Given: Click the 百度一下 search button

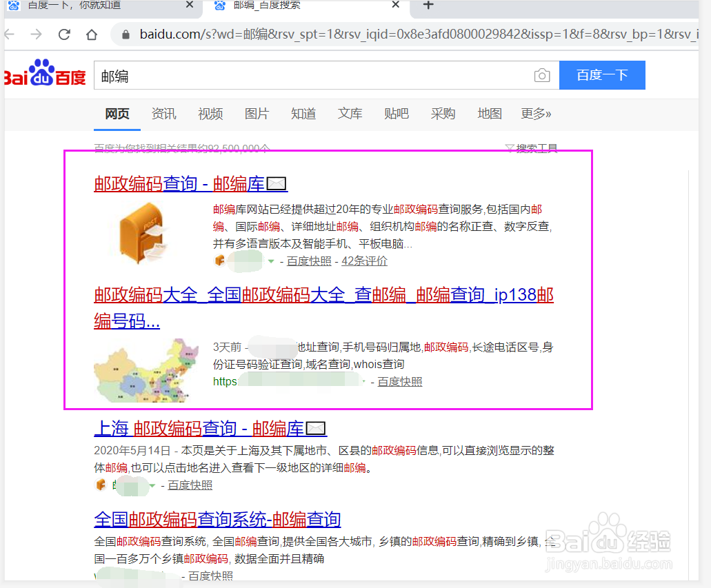Looking at the screenshot, I should point(602,75).
